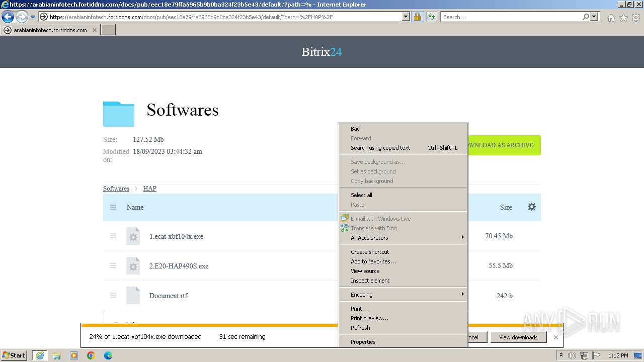Image resolution: width=644 pixels, height=362 pixels.
Task: Show hidden system tray icons
Action: point(561,355)
